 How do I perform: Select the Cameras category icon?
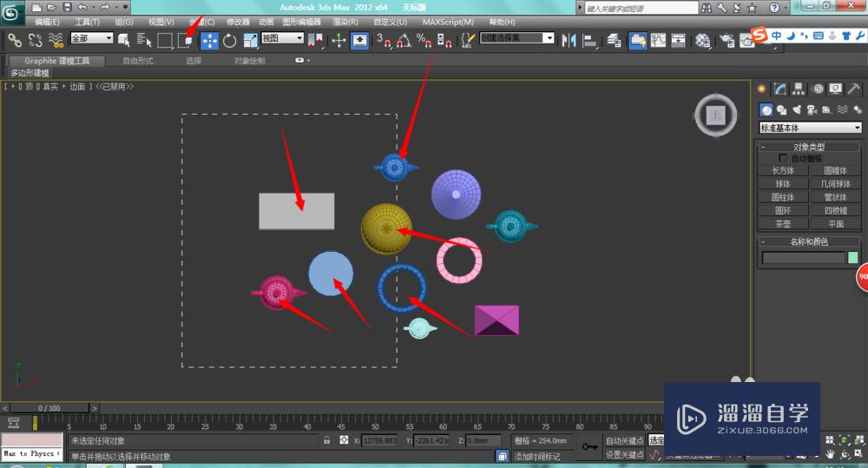pos(812,110)
